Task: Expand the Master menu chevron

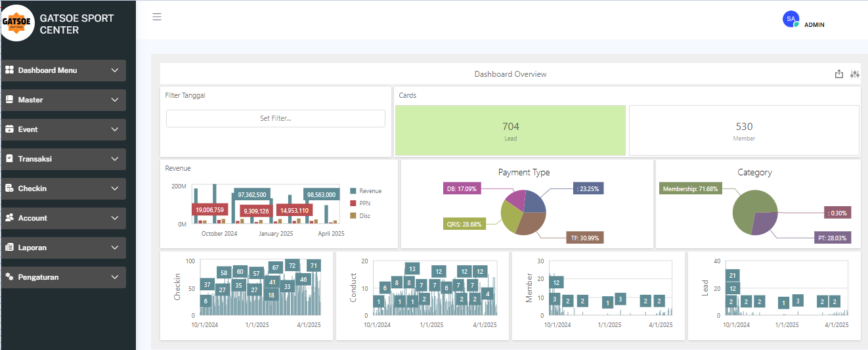Action: (x=115, y=100)
